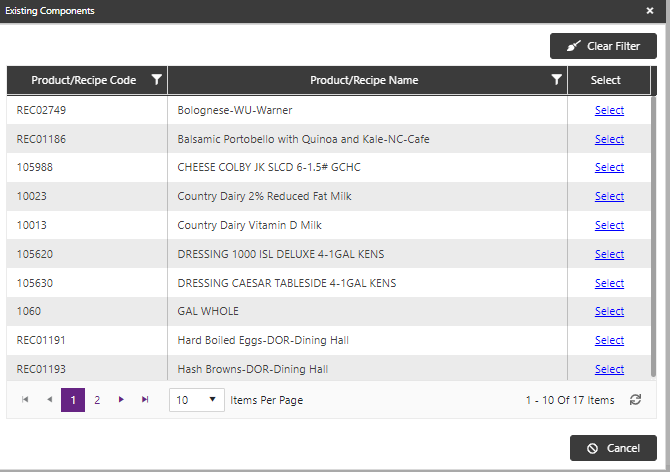670x472 pixels.
Task: Go to previous page arrow
Action: (x=50, y=399)
